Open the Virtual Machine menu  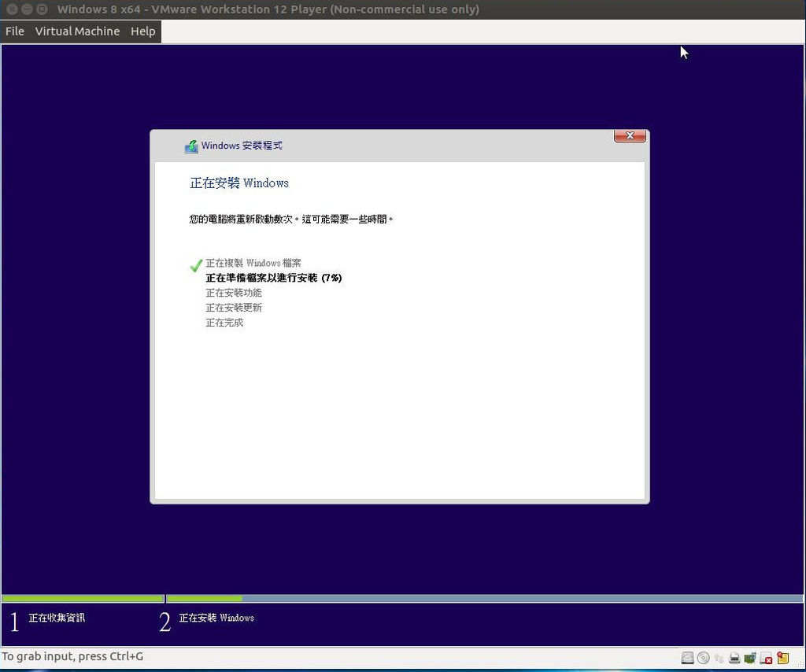(77, 31)
